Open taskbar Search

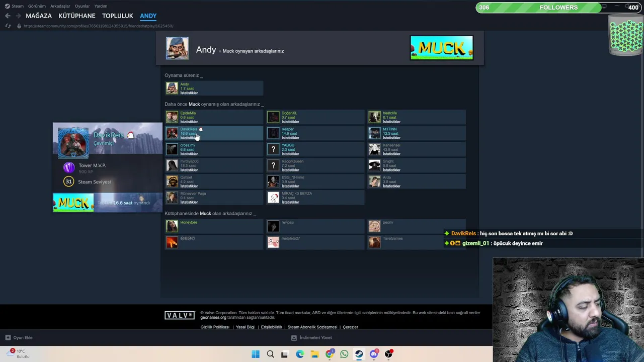click(270, 354)
